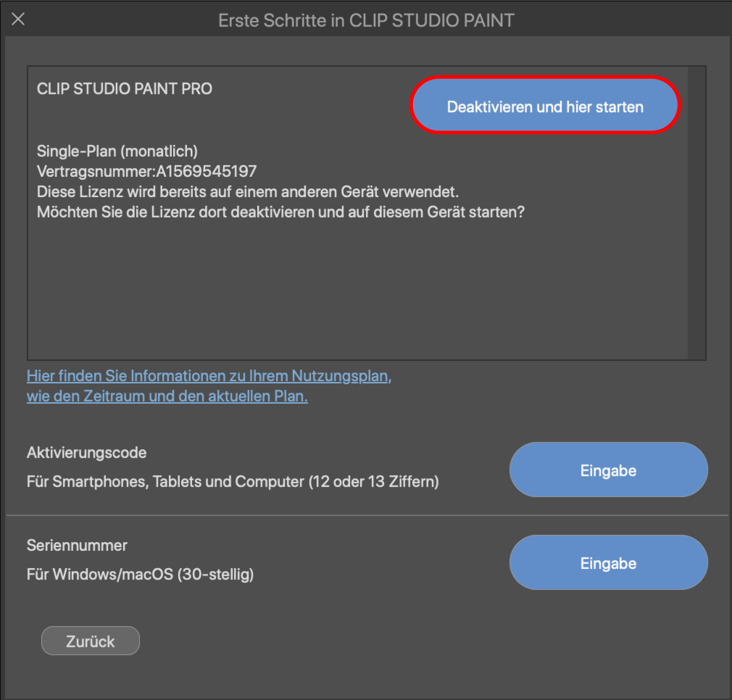732x700 pixels.
Task: Open the Nutzungsplan information link
Action: click(x=209, y=376)
